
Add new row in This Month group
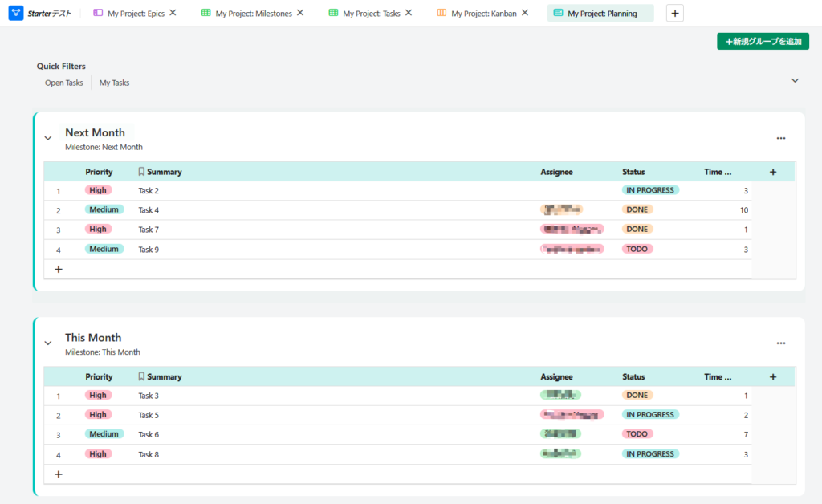pyautogui.click(x=58, y=474)
